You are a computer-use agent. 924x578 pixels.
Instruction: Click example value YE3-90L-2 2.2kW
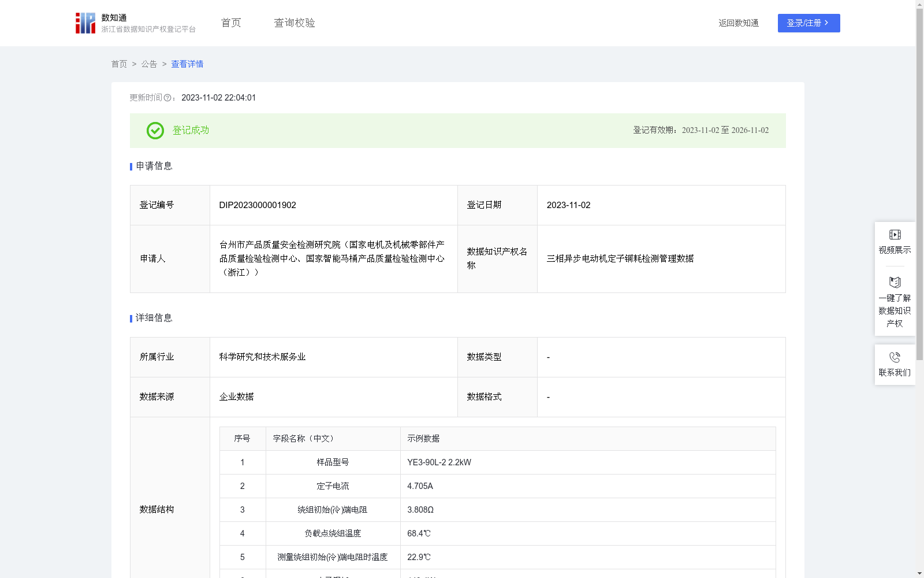click(439, 462)
